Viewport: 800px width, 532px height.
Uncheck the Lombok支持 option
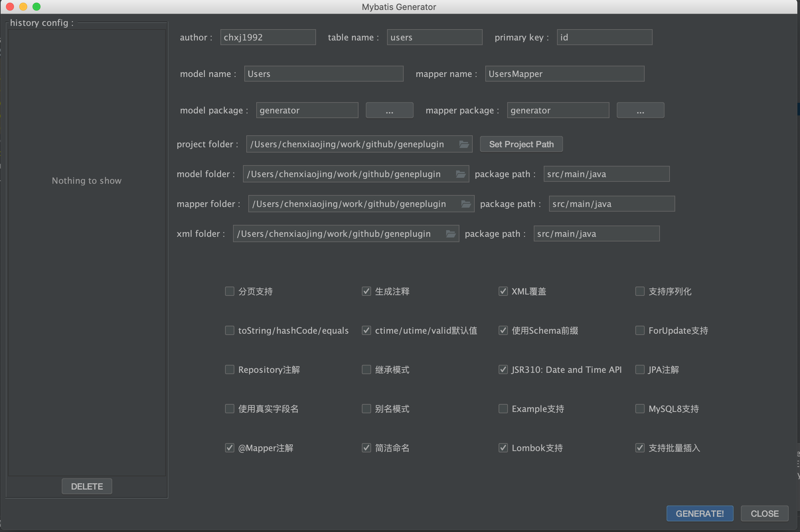(503, 448)
